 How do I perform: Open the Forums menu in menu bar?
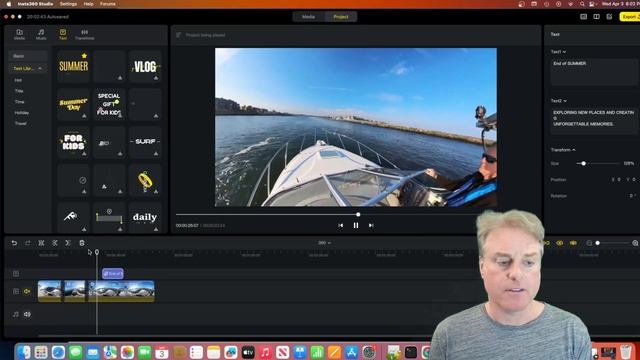(x=108, y=4)
